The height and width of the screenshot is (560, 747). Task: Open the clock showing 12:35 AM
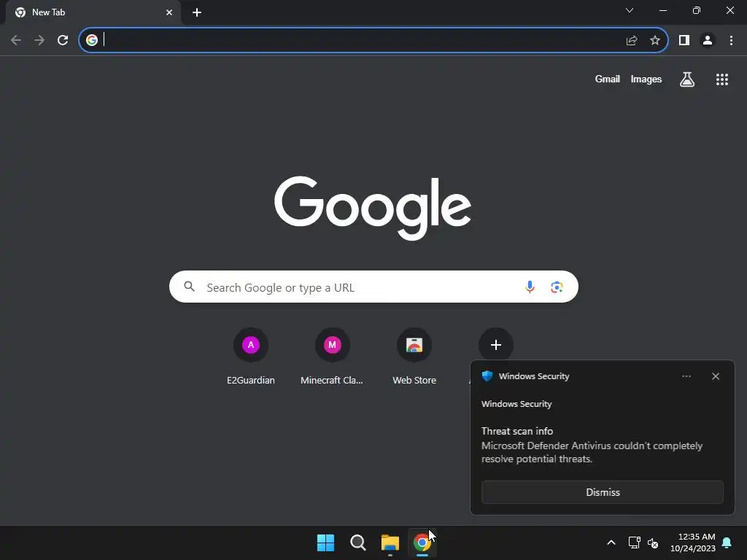click(x=693, y=542)
